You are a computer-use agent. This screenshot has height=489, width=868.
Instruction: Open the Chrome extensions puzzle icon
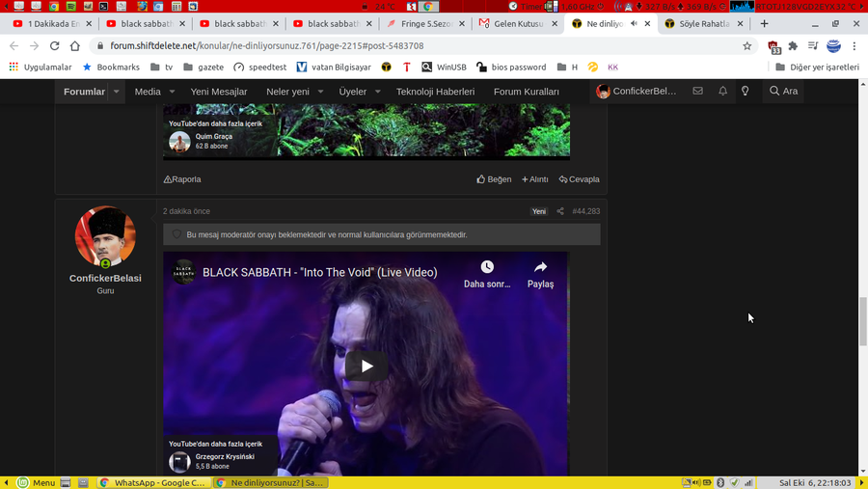[793, 46]
